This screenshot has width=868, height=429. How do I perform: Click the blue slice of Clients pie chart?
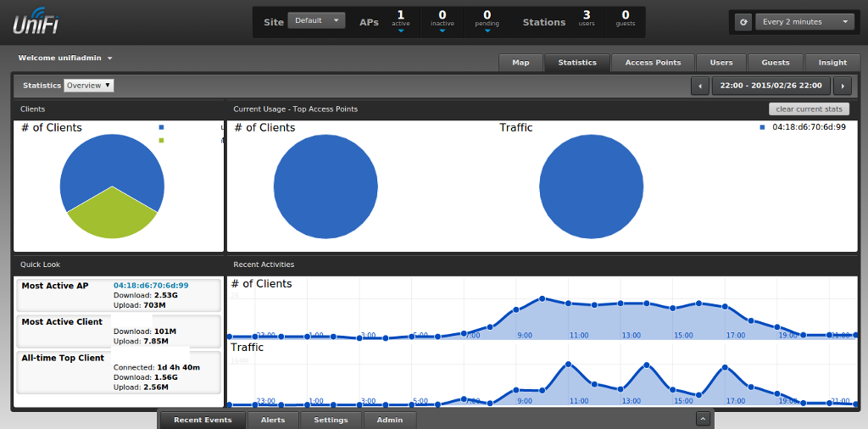[113, 160]
